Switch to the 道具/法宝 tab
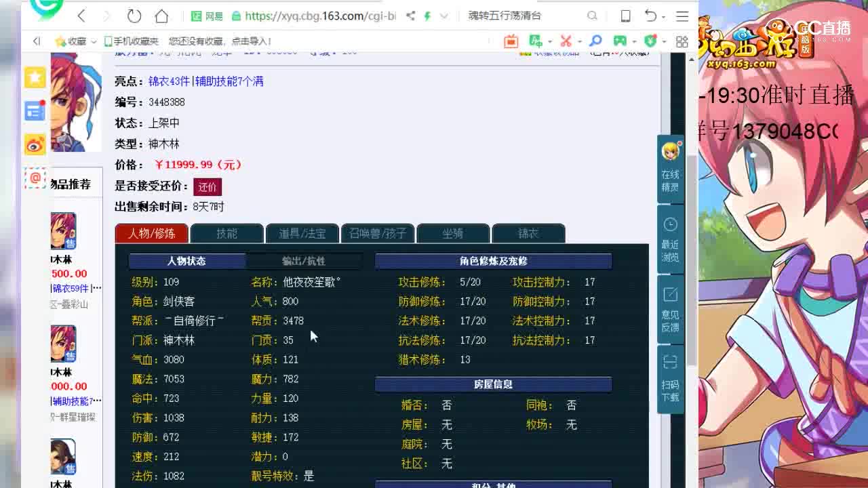Screen dimensions: 868x488 302,233
